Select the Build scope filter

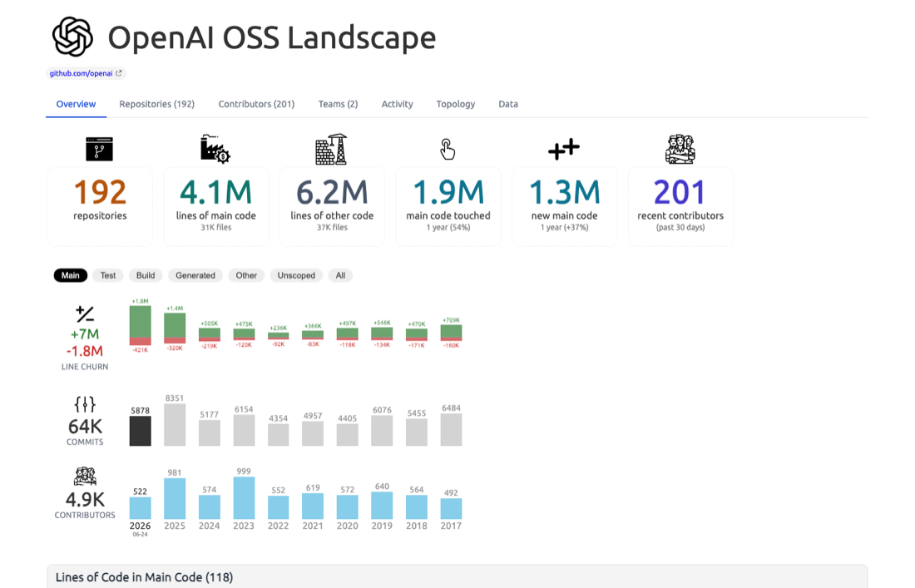tap(146, 275)
